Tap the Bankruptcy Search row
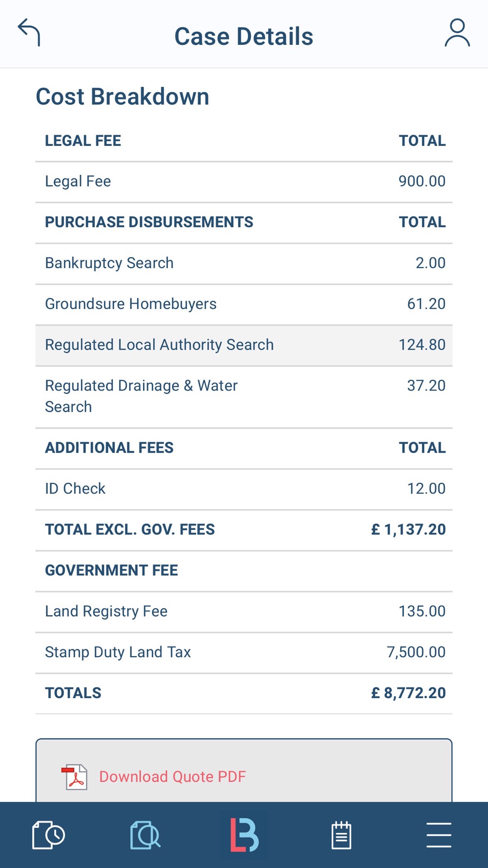 244,263
